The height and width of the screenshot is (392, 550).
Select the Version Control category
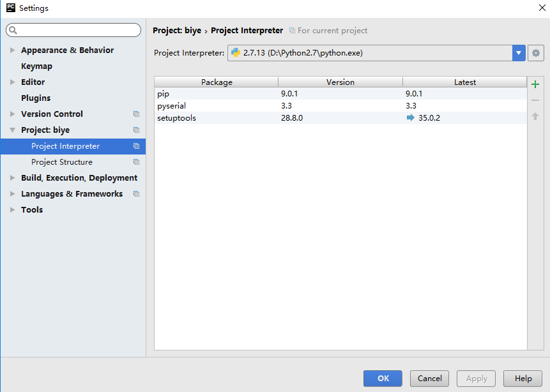pos(52,114)
